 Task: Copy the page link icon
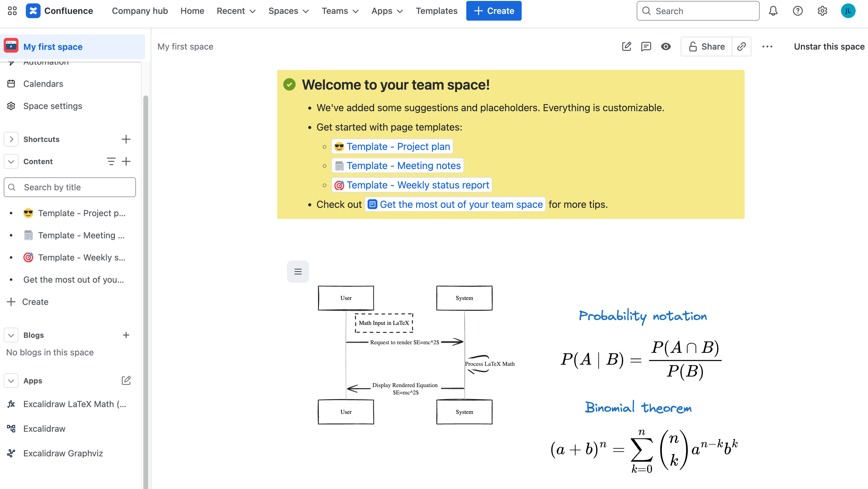coord(741,46)
